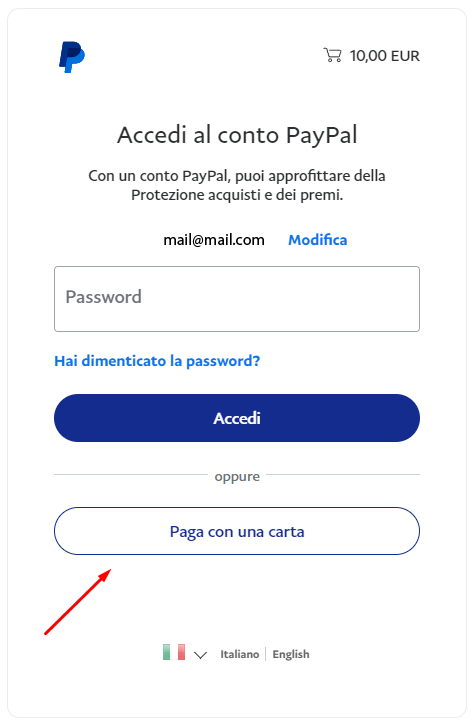Open the shopping cart icon
The image size is (473, 727).
tap(332, 55)
